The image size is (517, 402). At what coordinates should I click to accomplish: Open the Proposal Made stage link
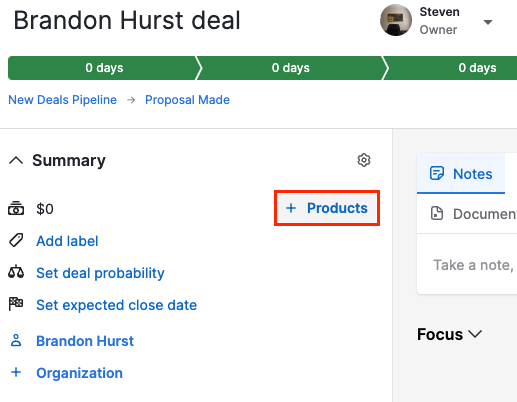pyautogui.click(x=187, y=100)
